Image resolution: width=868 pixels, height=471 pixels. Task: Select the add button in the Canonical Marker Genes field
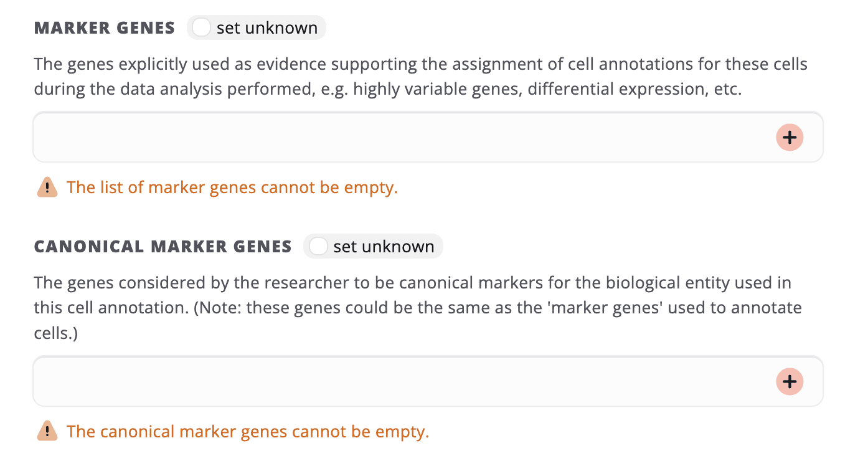(789, 381)
